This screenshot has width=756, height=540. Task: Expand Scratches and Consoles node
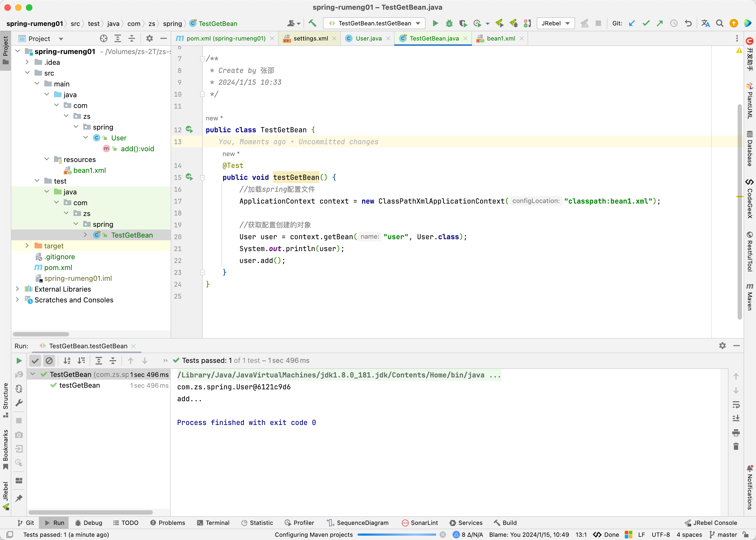(17, 300)
